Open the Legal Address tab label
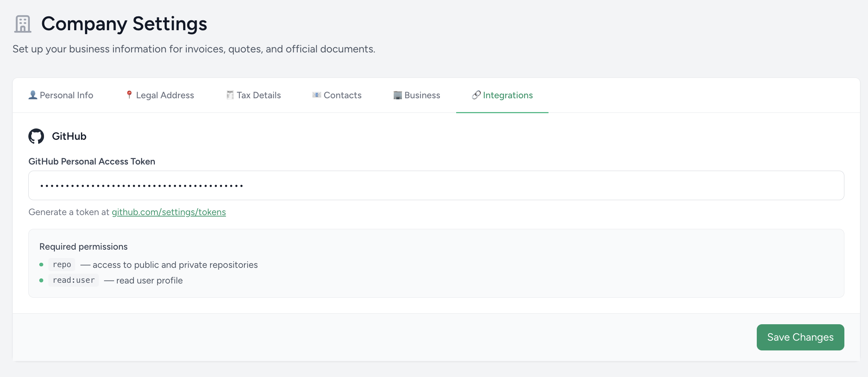 click(x=165, y=95)
